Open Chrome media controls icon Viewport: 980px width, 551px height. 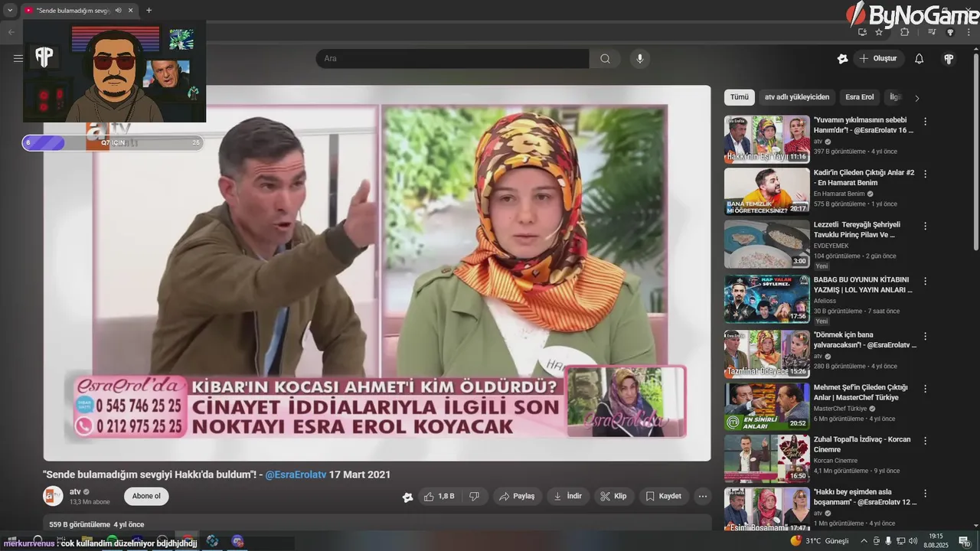click(932, 32)
